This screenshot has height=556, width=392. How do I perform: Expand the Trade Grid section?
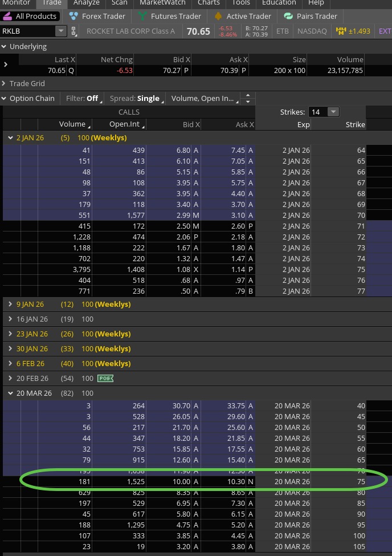pyautogui.click(x=5, y=84)
